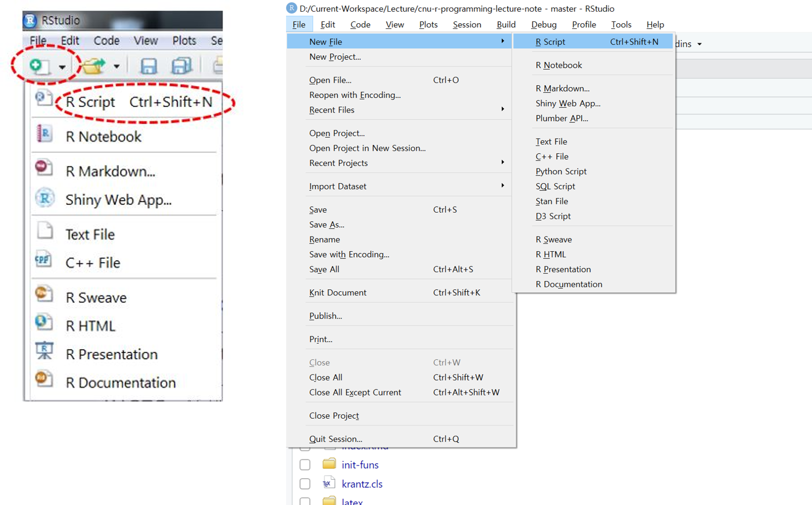
Task: Click the Shiny Web App icon in left dropdown
Action: pos(45,198)
